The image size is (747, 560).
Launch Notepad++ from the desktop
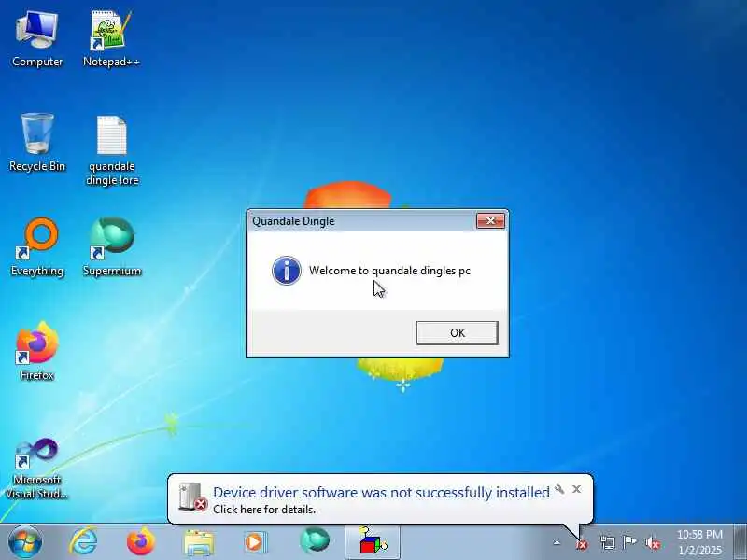111,39
